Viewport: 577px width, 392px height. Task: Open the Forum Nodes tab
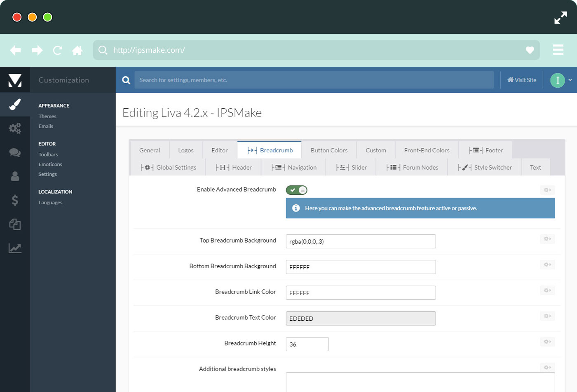pyautogui.click(x=412, y=167)
